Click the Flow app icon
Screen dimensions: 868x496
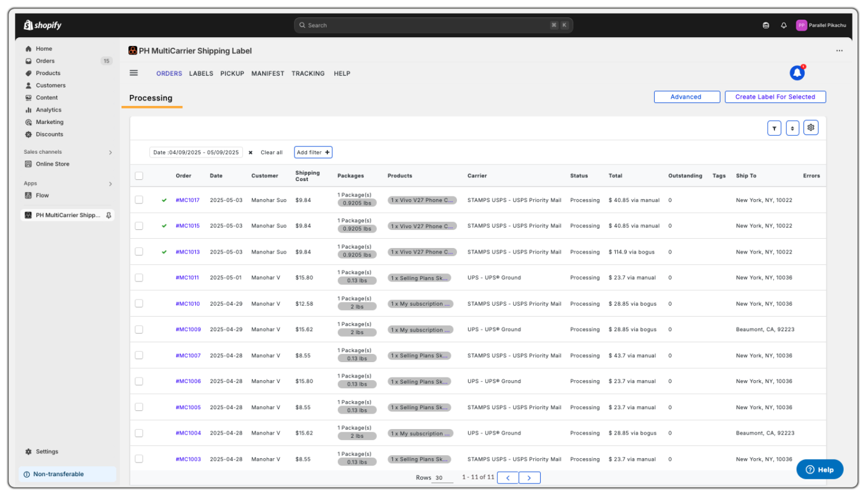pos(29,195)
